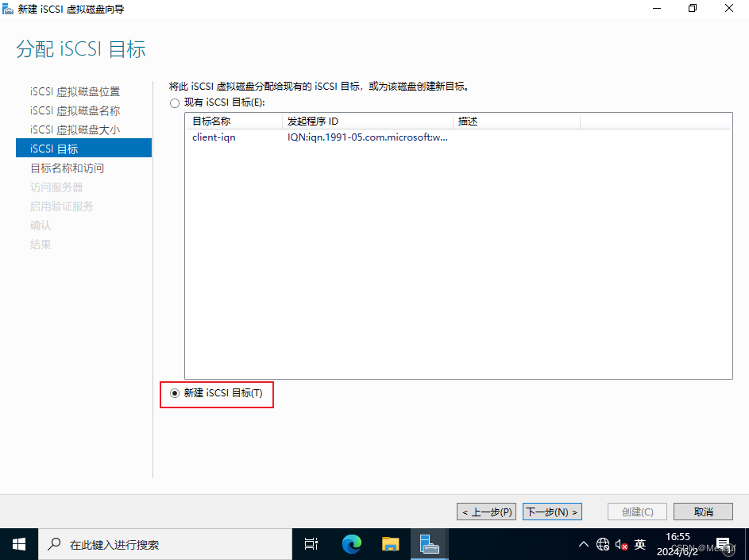This screenshot has height=560, width=749.
Task: Show hidden tray icons chevron
Action: (x=583, y=544)
